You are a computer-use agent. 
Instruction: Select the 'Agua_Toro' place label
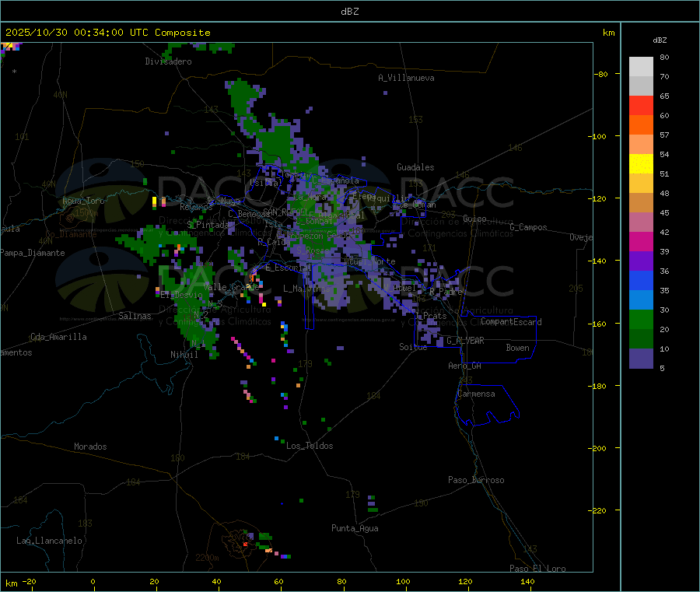[83, 201]
